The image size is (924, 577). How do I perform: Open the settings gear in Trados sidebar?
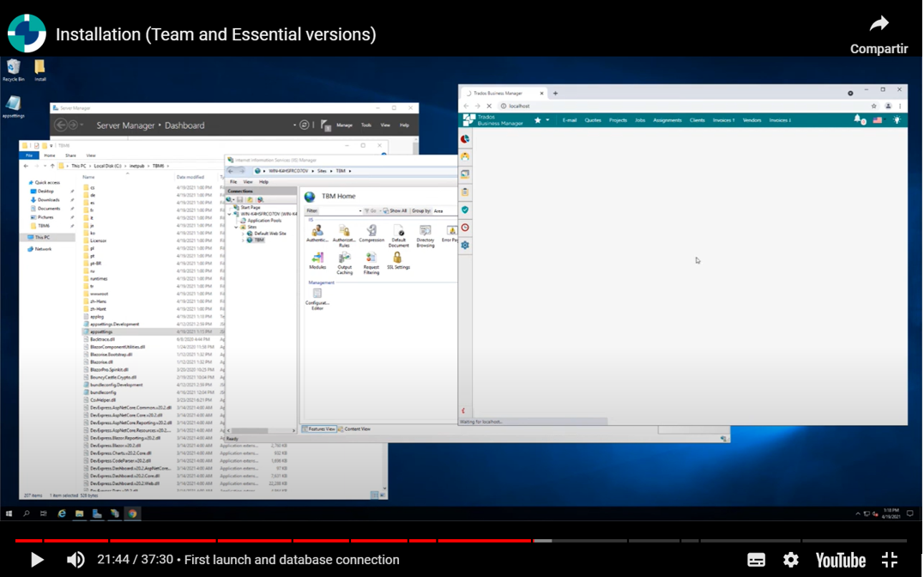click(x=465, y=245)
